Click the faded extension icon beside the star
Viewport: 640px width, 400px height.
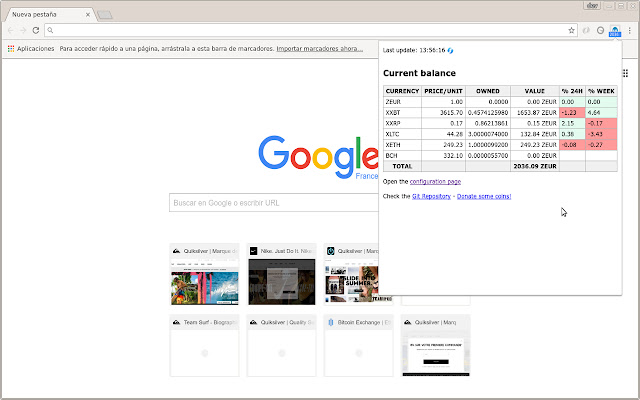click(586, 30)
